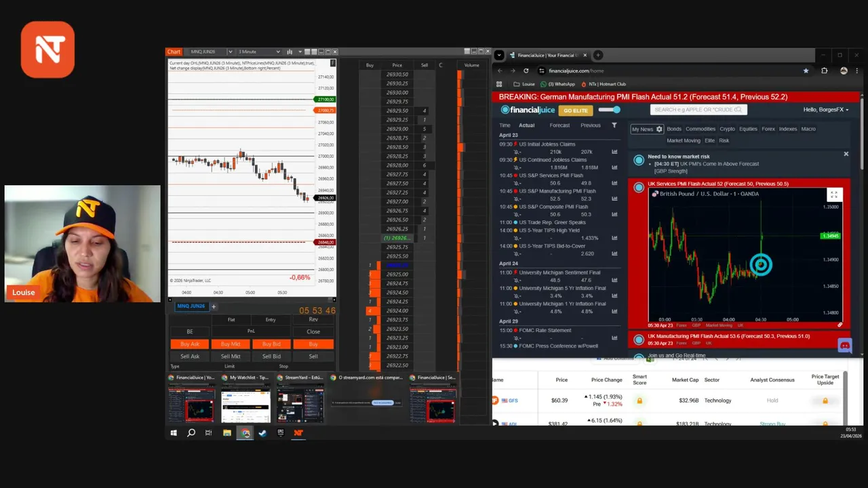Click calendar filter funnel icon
868x488 pixels.
coord(614,125)
